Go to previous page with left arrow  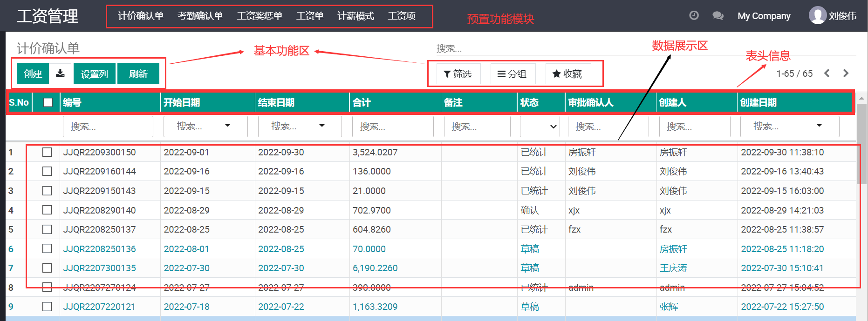(x=827, y=73)
